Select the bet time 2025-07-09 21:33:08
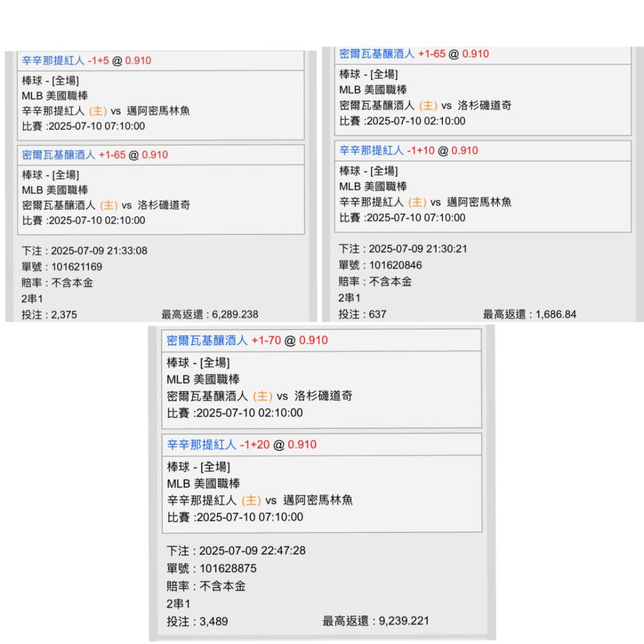The image size is (644, 644). tap(84, 251)
